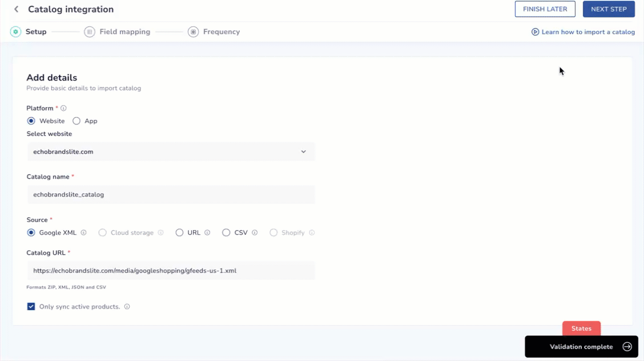Click the arrow icon in Validation complete banner
Screen dimensions: 644x361
tap(627, 347)
